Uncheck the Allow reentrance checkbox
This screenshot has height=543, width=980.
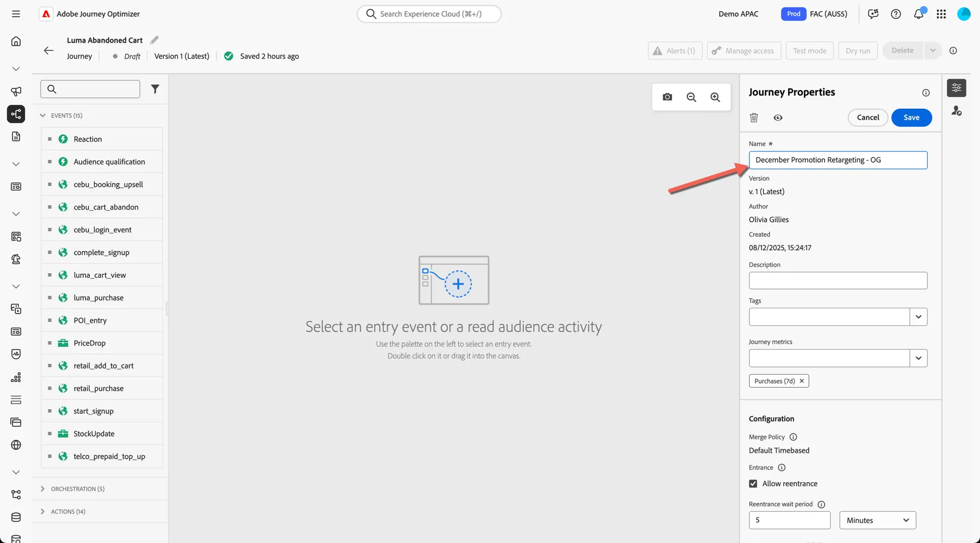pyautogui.click(x=753, y=483)
